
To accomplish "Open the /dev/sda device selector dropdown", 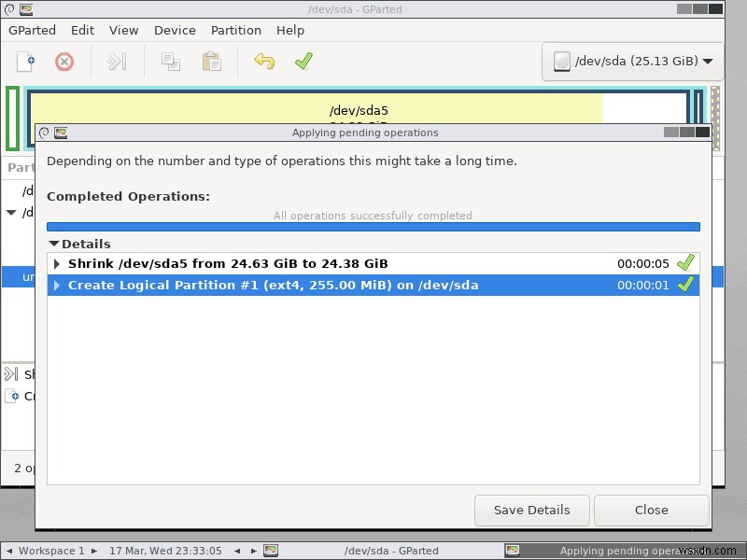I will 631,62.
